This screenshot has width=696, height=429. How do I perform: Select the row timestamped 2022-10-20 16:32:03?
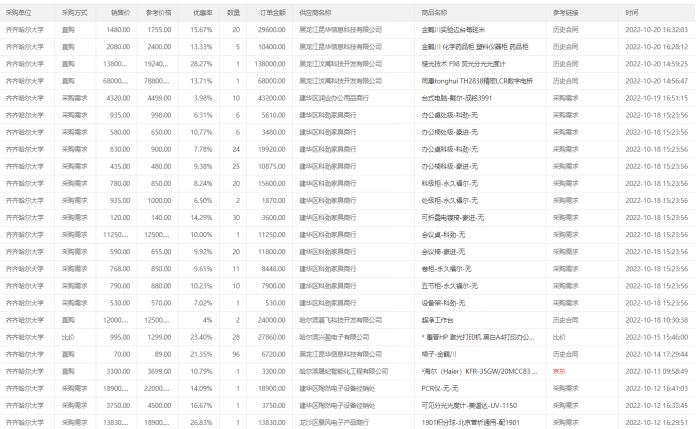point(655,30)
